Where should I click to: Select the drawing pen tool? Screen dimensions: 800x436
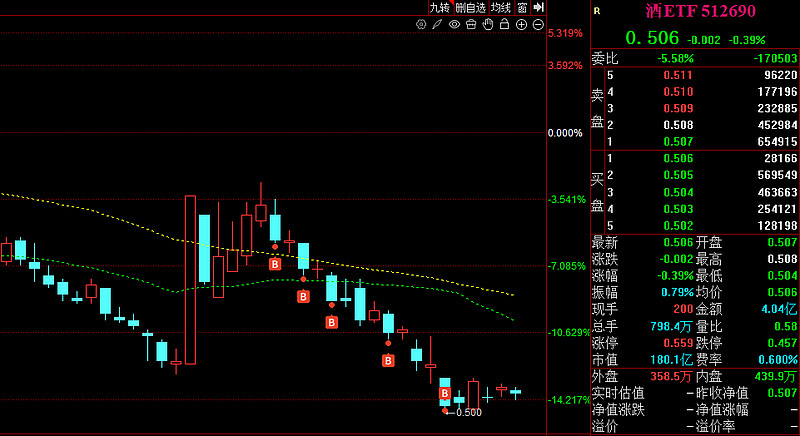437,24
